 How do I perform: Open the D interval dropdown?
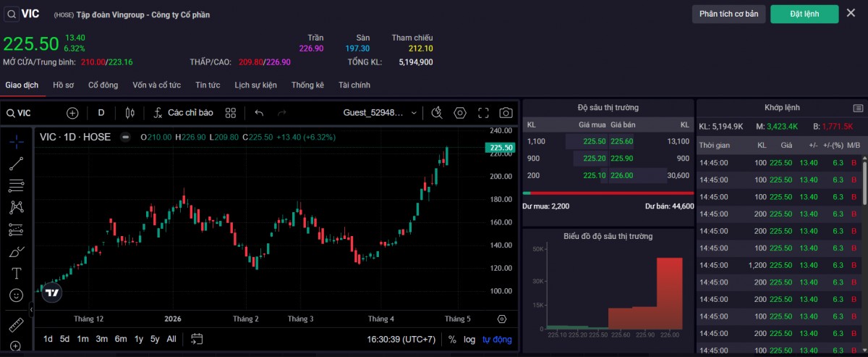[101, 113]
